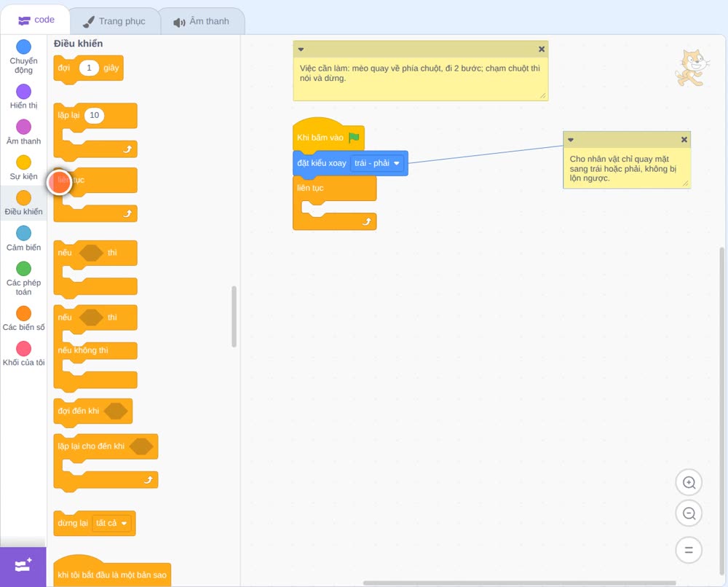Screen dimensions: 728x587
Task: Zoom in on the workspace
Action: (689, 483)
